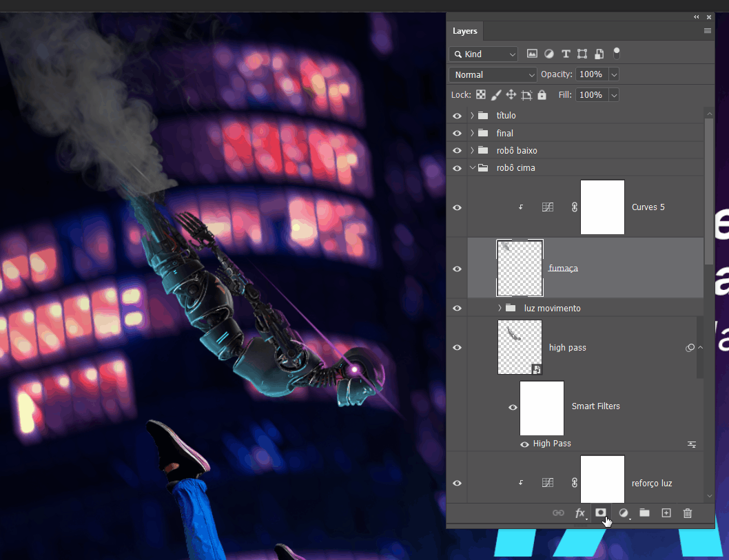Open the Opacity slider dropdown arrow
Screen dimensions: 729x560
614,74
